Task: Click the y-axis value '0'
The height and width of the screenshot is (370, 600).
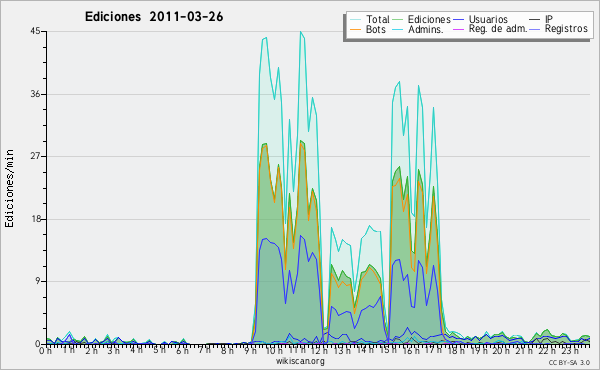Action: click(38, 344)
